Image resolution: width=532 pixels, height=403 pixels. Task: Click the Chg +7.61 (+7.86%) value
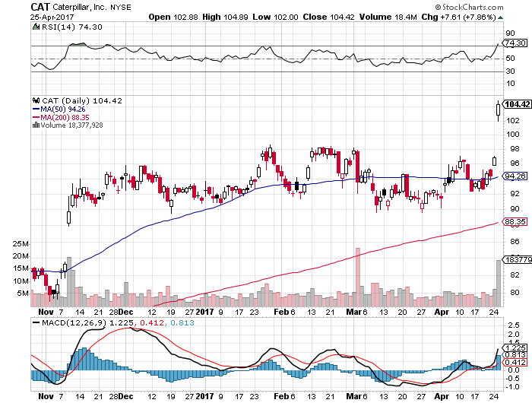(458, 17)
